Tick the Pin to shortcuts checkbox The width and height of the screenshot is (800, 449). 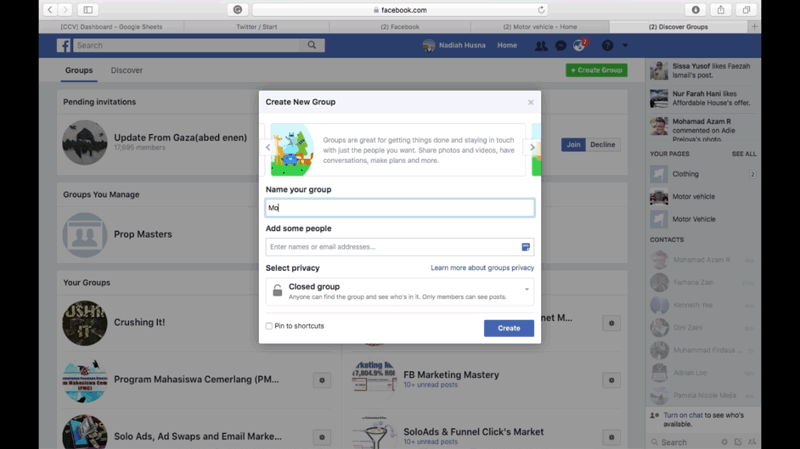269,326
